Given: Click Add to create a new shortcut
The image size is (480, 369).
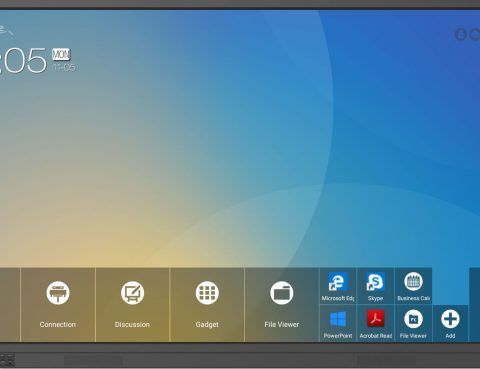Looking at the screenshot, I should point(450,324).
